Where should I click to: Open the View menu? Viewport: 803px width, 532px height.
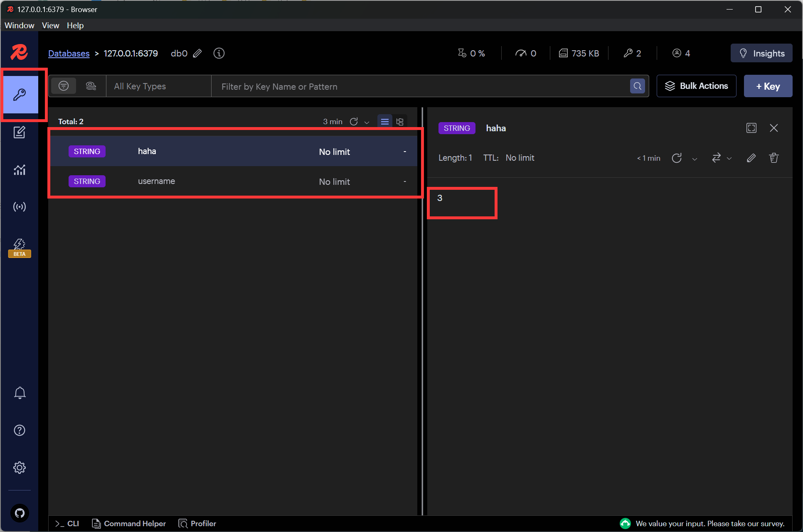point(50,25)
